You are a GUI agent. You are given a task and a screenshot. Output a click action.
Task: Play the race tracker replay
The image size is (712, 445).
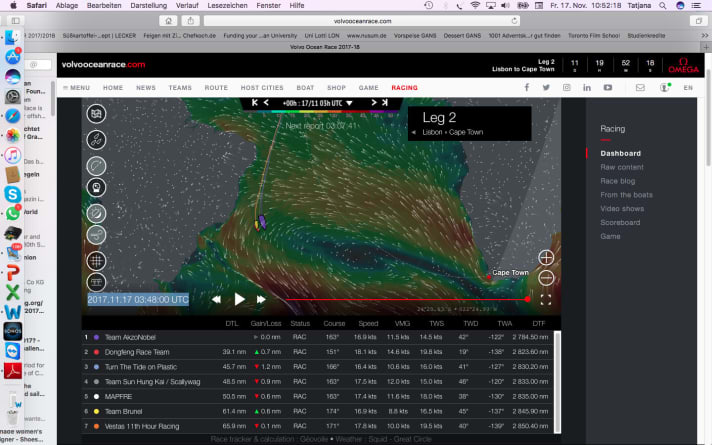239,299
